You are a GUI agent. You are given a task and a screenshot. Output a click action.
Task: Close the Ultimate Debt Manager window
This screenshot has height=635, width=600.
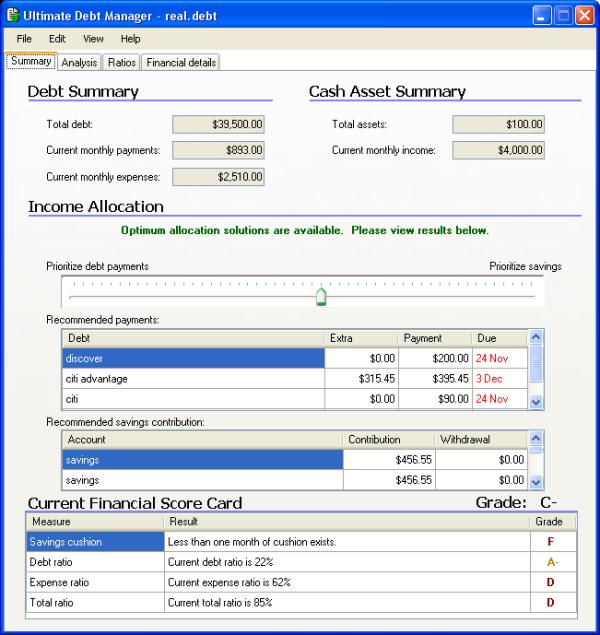585,16
